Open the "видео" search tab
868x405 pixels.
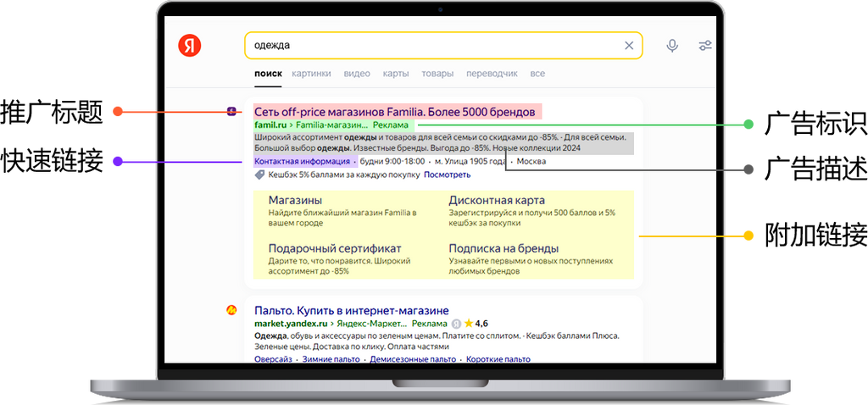click(x=357, y=74)
